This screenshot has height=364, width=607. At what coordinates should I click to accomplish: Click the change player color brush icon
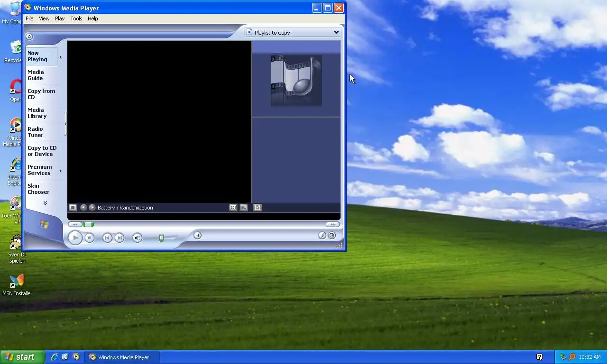pos(322,235)
